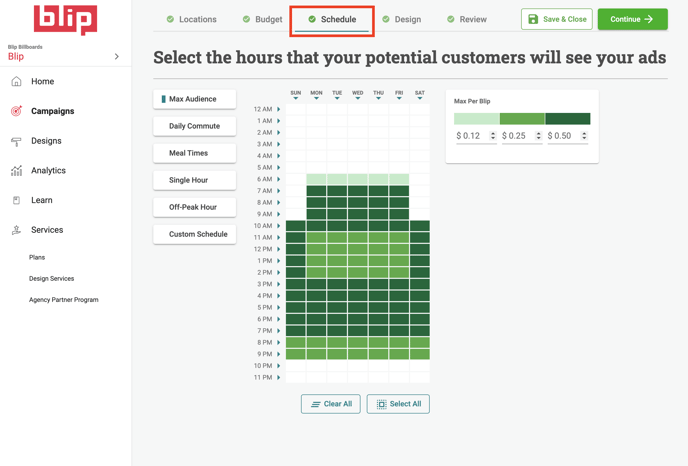Choose the Daily Commute preset
This screenshot has width=688, height=466.
[x=194, y=126]
